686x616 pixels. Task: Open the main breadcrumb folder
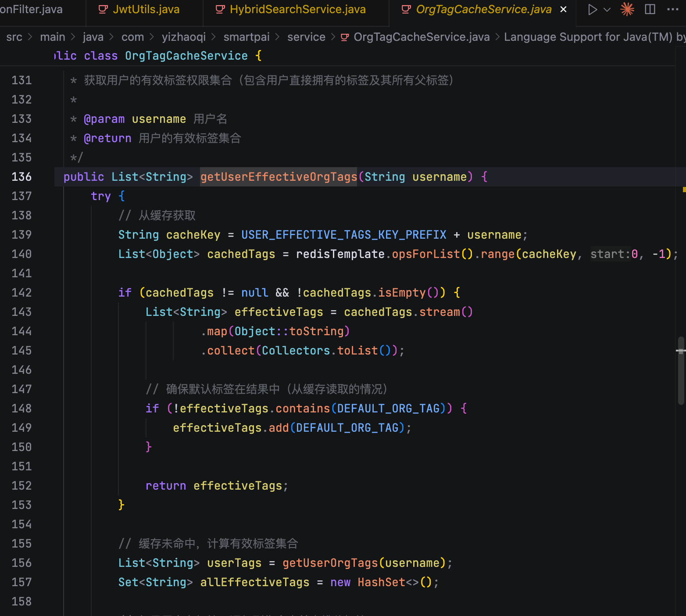tap(53, 37)
